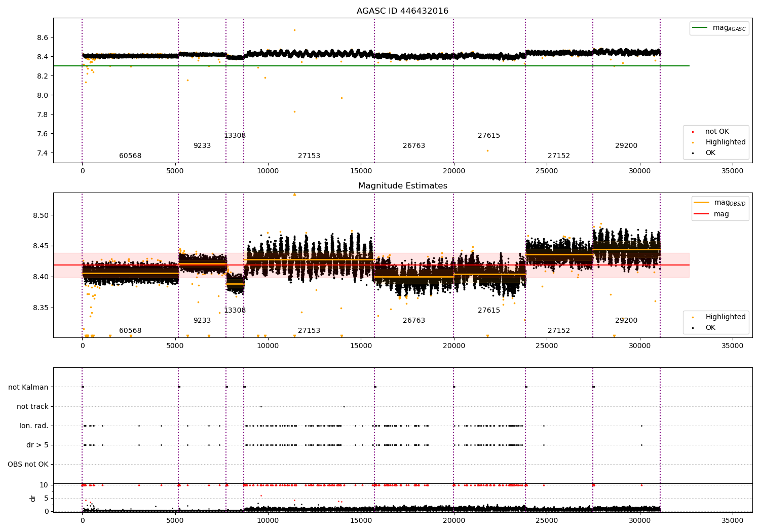Click the 35000 x-tick of the bottom plot
Image resolution: width=760 pixels, height=532 pixels.
pos(733,520)
